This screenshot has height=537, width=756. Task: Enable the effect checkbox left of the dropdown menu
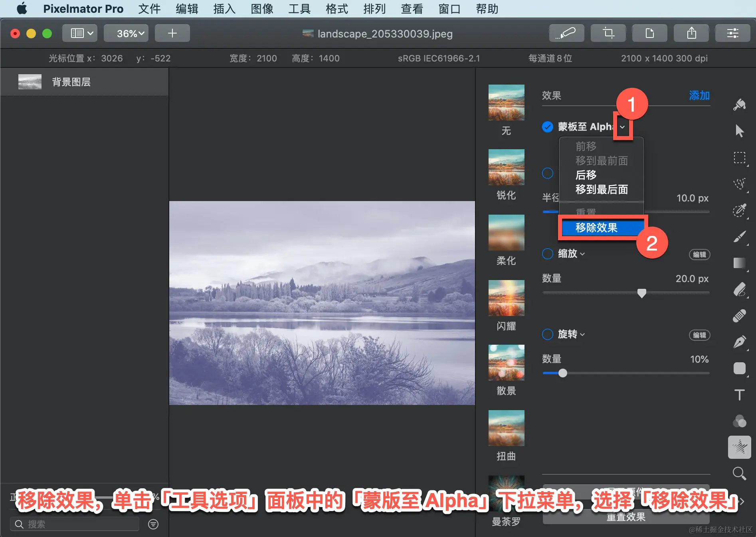(x=548, y=173)
